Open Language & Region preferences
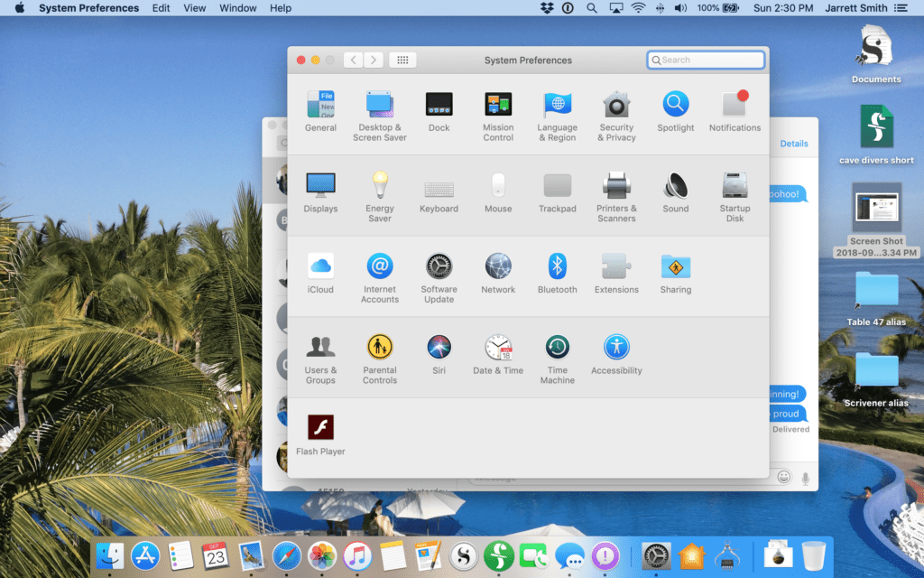The width and height of the screenshot is (924, 578). tap(557, 116)
